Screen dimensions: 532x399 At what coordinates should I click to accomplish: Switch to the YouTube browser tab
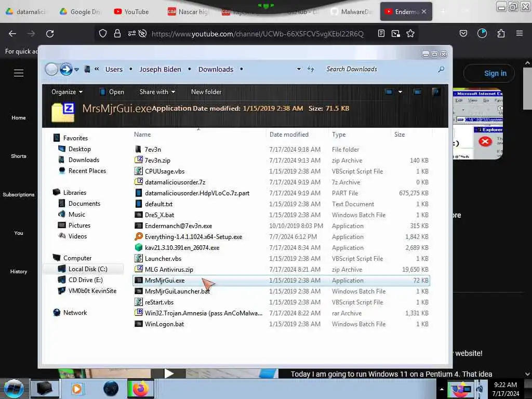point(132,12)
